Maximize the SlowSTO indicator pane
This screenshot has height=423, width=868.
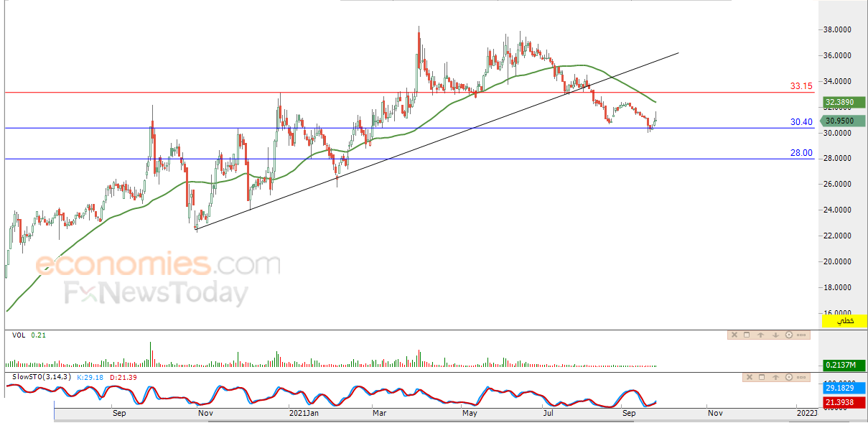coord(762,377)
